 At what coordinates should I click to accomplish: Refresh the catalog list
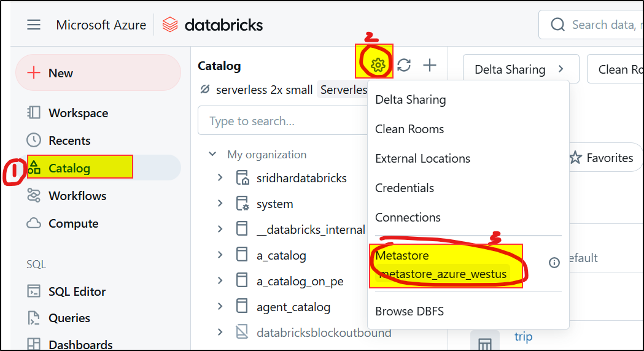(404, 65)
